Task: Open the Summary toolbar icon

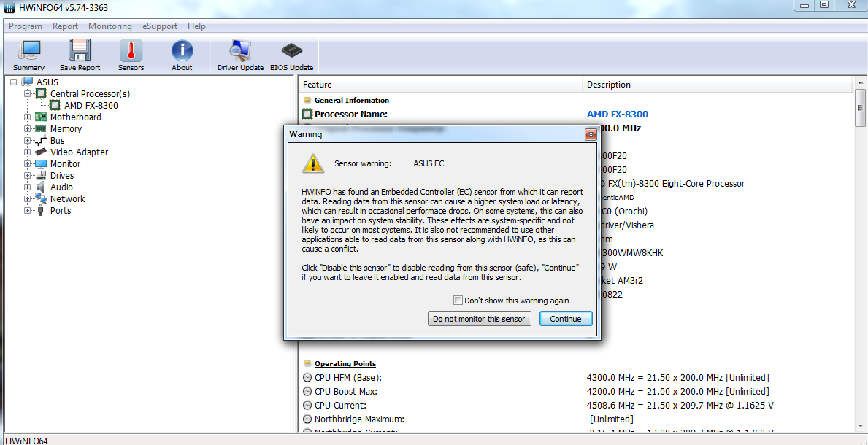Action: point(28,50)
